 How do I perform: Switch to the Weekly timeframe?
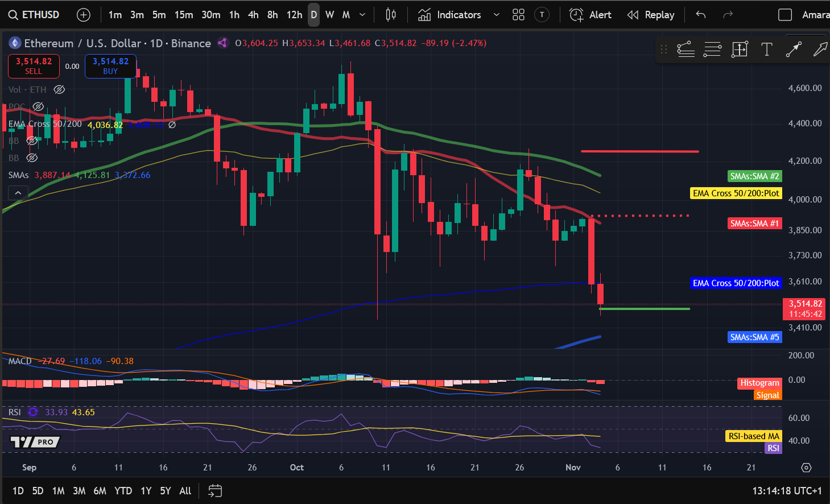pyautogui.click(x=329, y=14)
